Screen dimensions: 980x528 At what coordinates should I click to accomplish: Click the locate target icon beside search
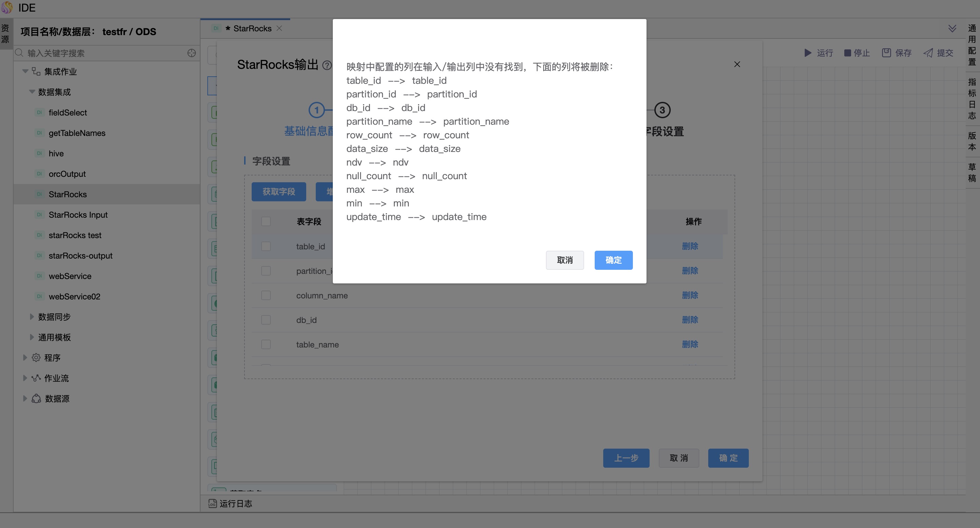pyautogui.click(x=191, y=53)
